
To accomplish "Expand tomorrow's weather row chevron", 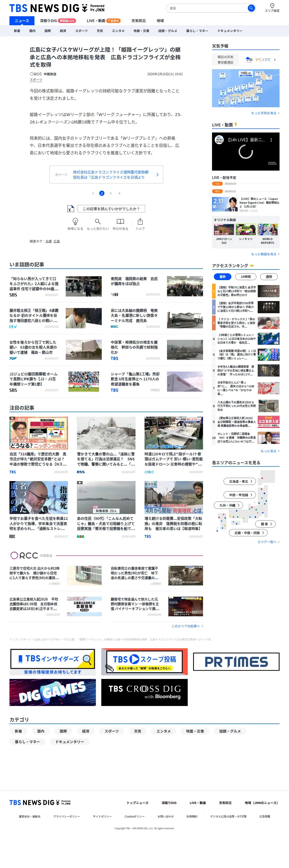I will point(275,60).
